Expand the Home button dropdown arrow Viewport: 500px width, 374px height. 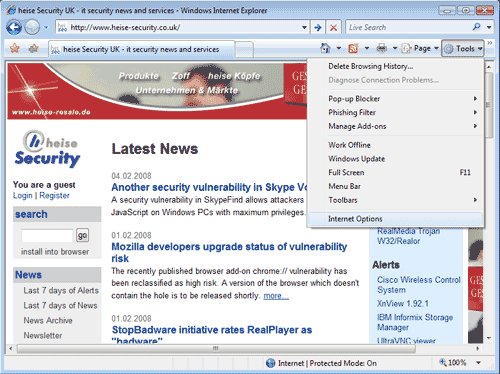click(339, 48)
